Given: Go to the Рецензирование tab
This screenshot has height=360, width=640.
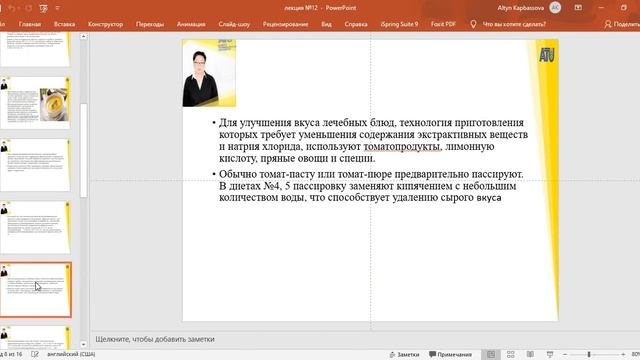Looking at the screenshot, I should click(285, 24).
